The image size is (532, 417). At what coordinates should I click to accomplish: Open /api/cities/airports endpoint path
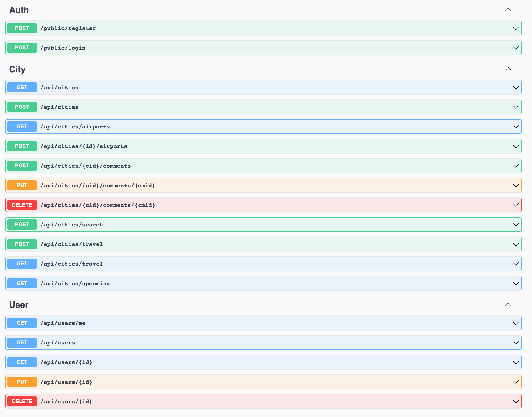pyautogui.click(x=75, y=127)
